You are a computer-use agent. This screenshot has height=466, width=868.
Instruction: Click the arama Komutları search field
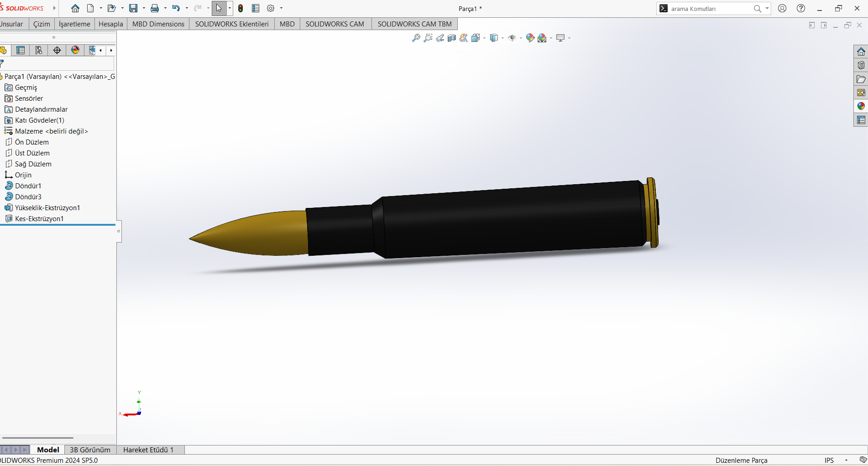point(710,9)
